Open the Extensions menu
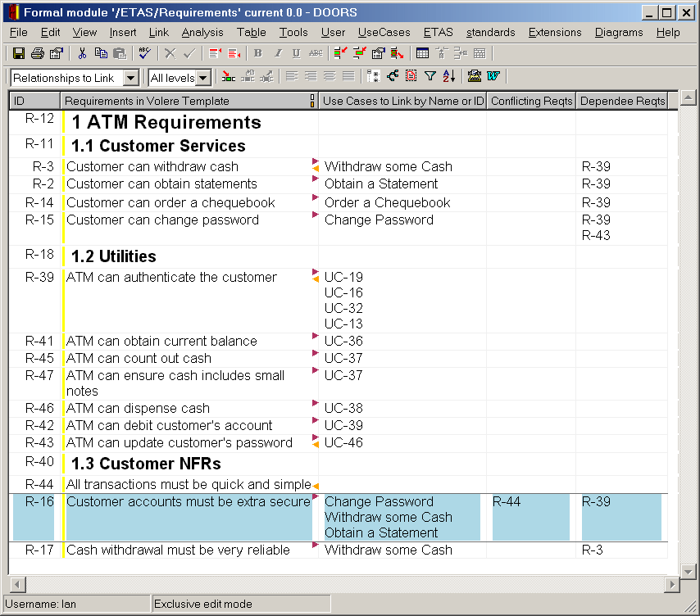 coord(555,33)
